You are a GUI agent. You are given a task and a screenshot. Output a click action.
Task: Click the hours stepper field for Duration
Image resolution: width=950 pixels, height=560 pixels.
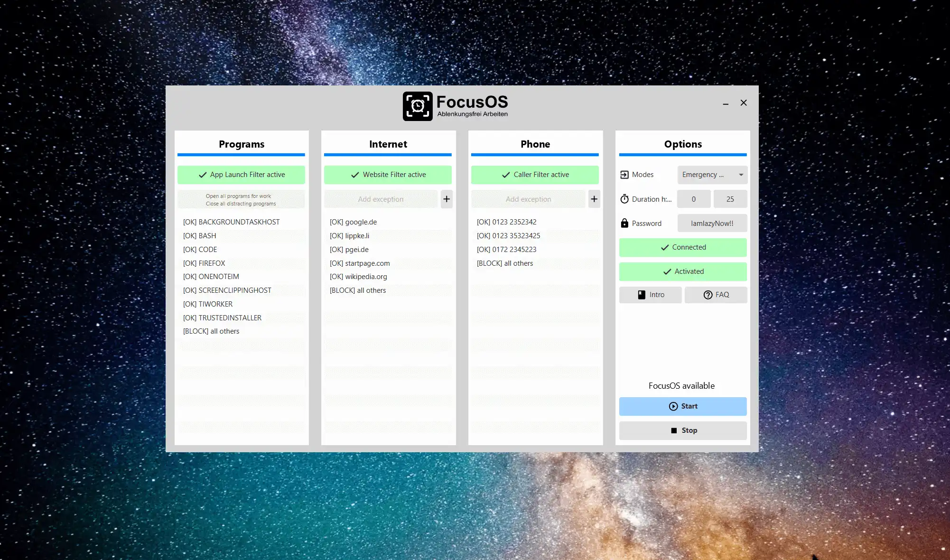point(693,199)
